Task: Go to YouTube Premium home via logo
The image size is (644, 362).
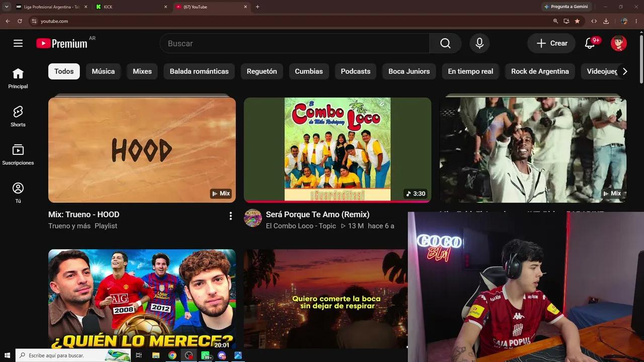Action: coord(62,44)
